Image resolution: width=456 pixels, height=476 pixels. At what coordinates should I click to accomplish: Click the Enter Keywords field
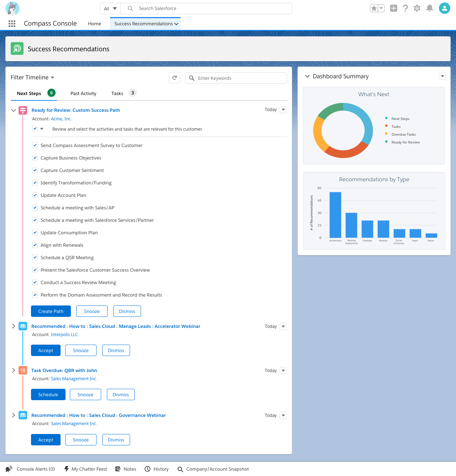click(236, 78)
